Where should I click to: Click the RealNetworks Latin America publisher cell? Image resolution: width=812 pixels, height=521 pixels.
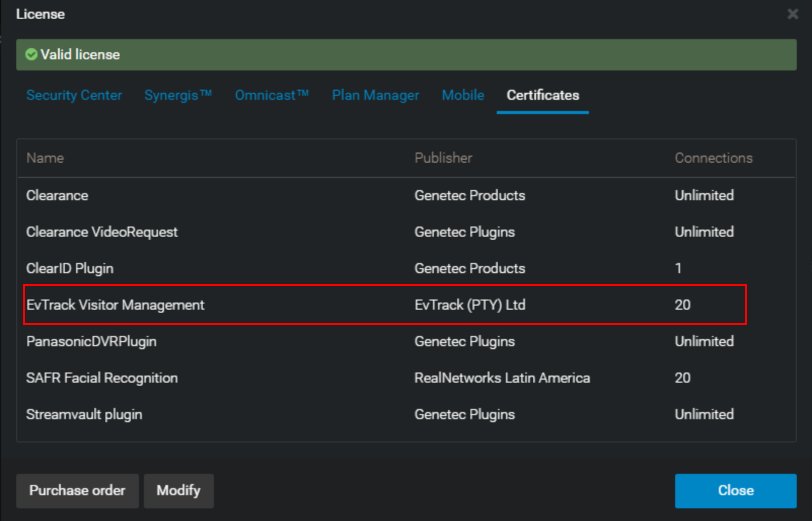(502, 378)
